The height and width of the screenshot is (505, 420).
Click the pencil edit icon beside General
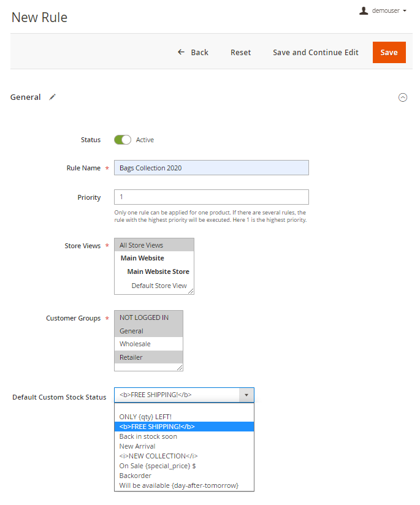pyautogui.click(x=53, y=97)
